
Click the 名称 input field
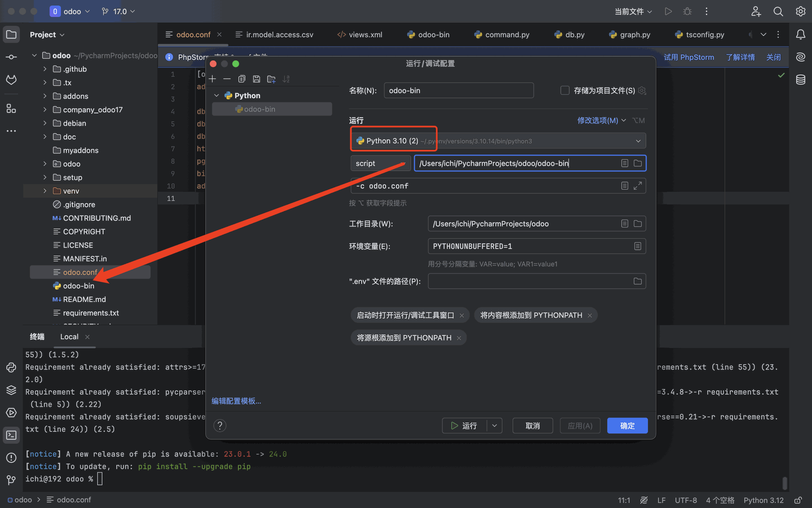click(x=458, y=90)
